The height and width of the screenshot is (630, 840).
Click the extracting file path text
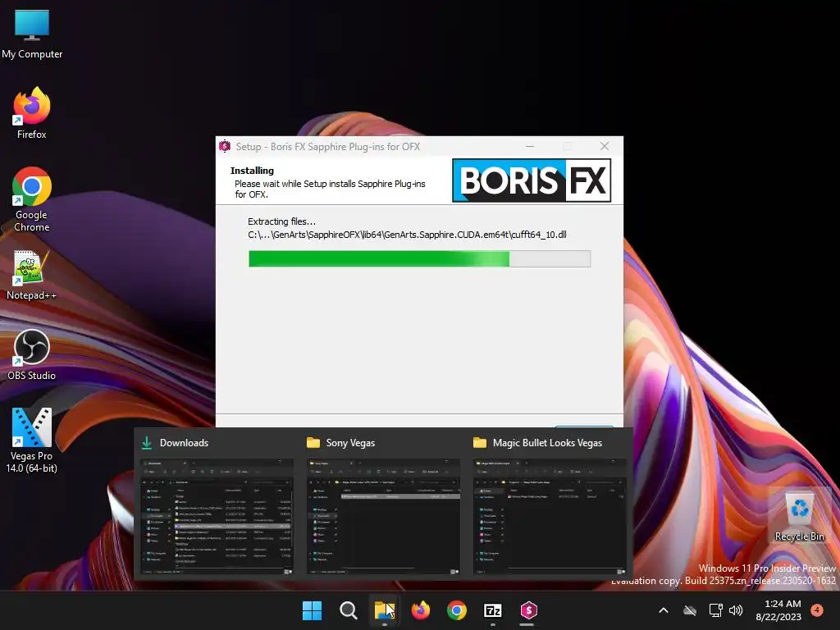pos(407,235)
